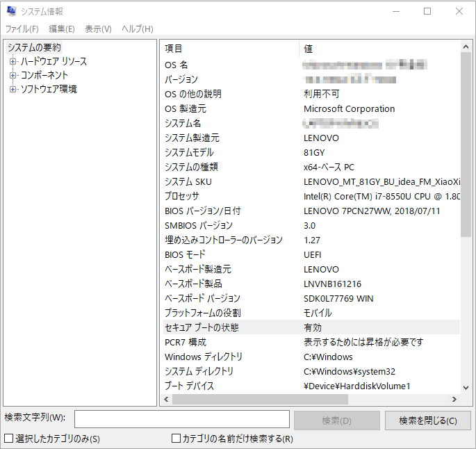
Task: Expand the ソフトウェア環境 tree node
Action: click(x=13, y=90)
